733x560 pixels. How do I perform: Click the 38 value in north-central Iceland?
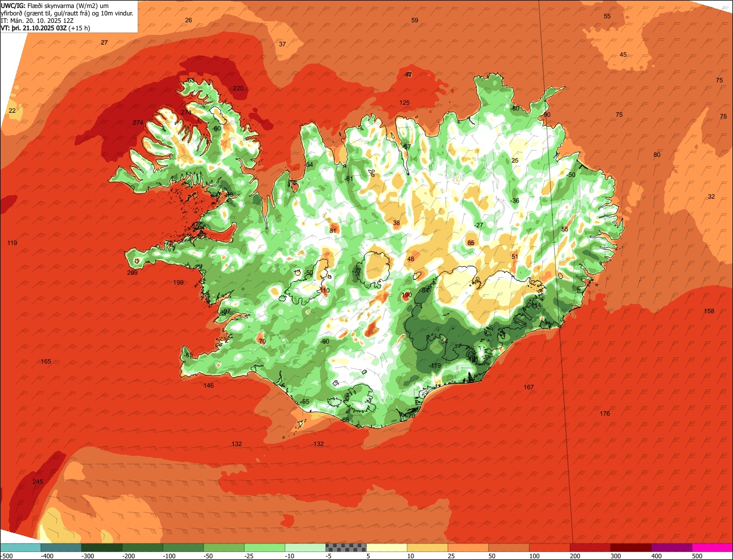[396, 223]
